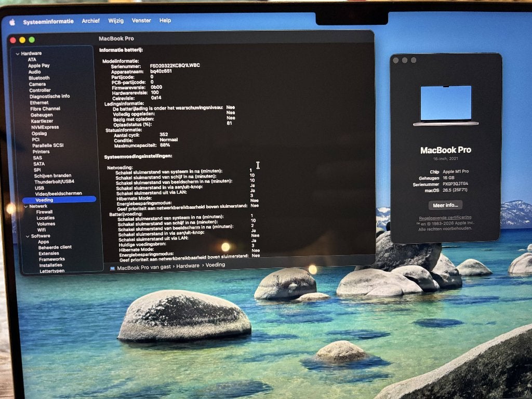Select Camera in the sidebar

[x=37, y=84]
